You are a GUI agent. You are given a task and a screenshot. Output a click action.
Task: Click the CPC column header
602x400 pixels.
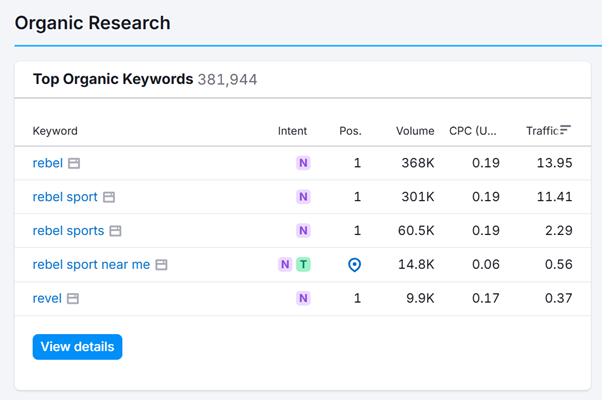click(473, 131)
